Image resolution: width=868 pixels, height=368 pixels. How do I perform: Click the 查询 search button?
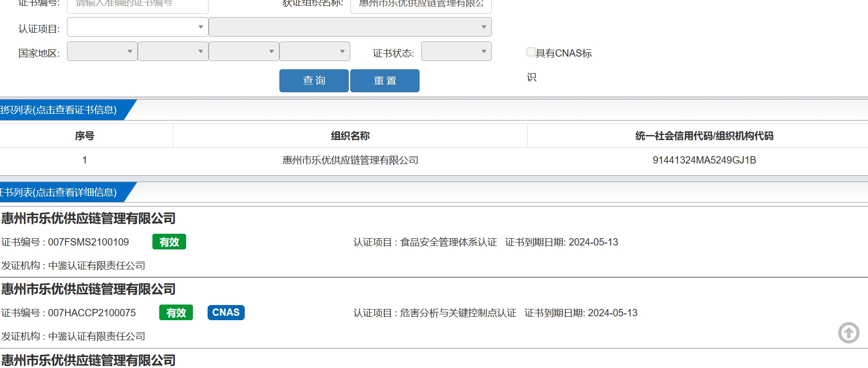pyautogui.click(x=314, y=81)
